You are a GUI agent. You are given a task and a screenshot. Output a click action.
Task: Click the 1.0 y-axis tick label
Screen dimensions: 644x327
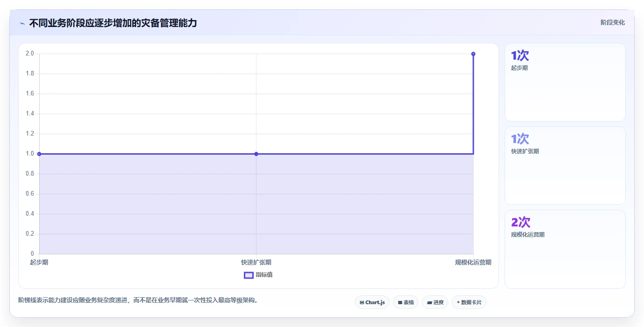30,154
